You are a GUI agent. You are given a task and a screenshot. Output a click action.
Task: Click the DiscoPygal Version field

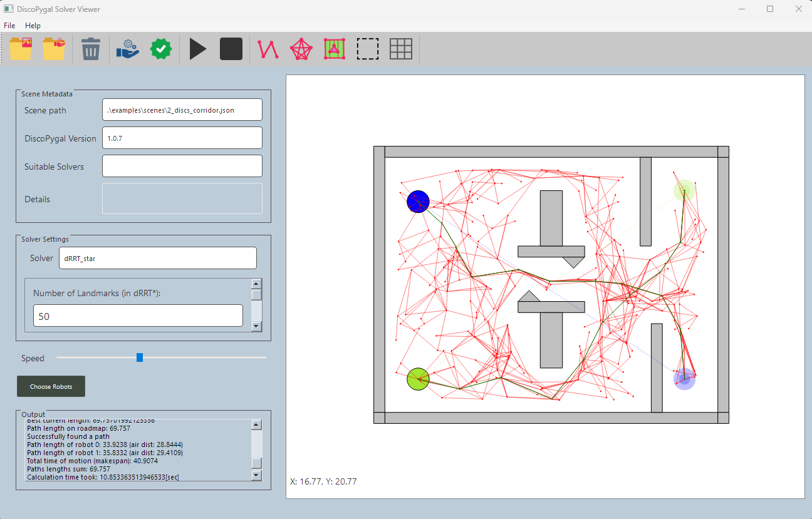pyautogui.click(x=182, y=138)
